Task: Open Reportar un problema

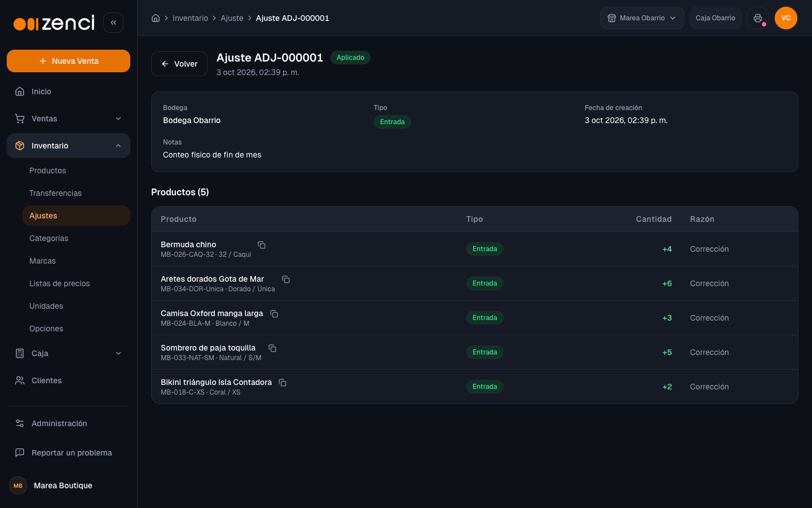Action: point(68,453)
